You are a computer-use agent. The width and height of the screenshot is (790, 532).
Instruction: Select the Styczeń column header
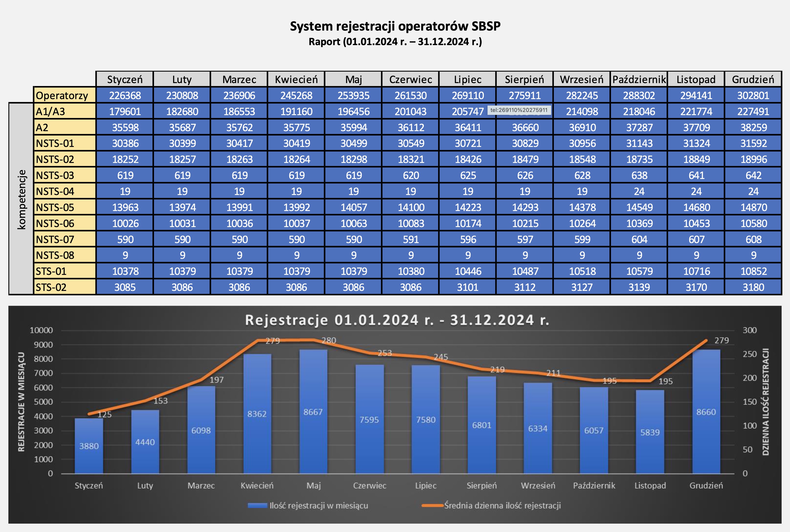(x=125, y=79)
